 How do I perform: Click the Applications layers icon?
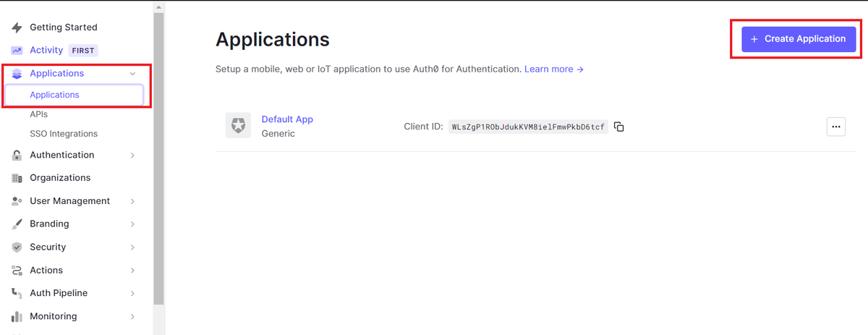pyautogui.click(x=17, y=74)
